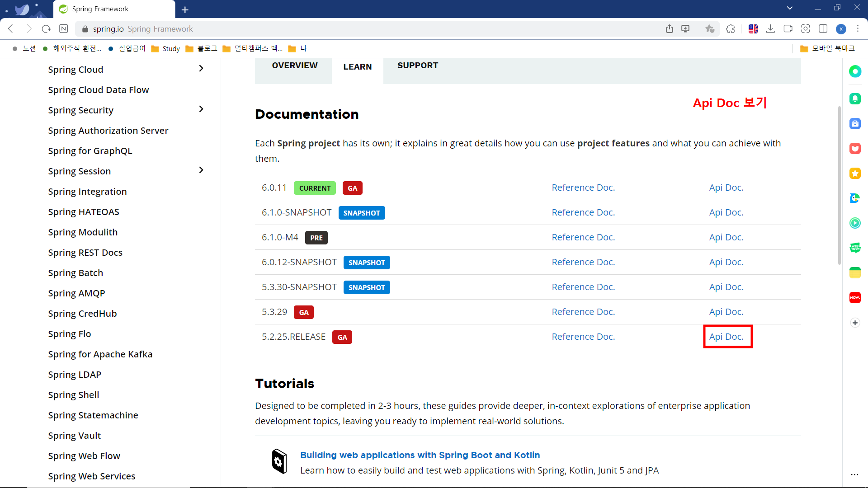Go back using the browser back arrow
The height and width of the screenshot is (488, 868).
(x=11, y=29)
